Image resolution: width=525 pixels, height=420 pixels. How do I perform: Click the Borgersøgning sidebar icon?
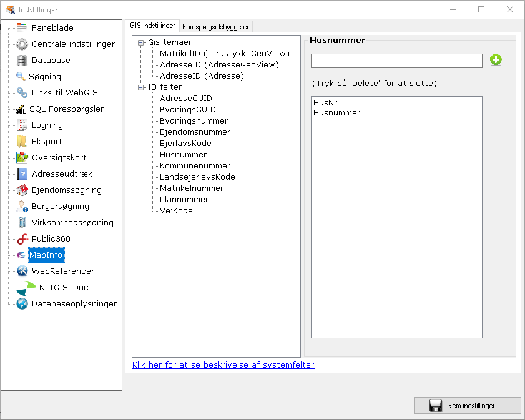click(21, 206)
